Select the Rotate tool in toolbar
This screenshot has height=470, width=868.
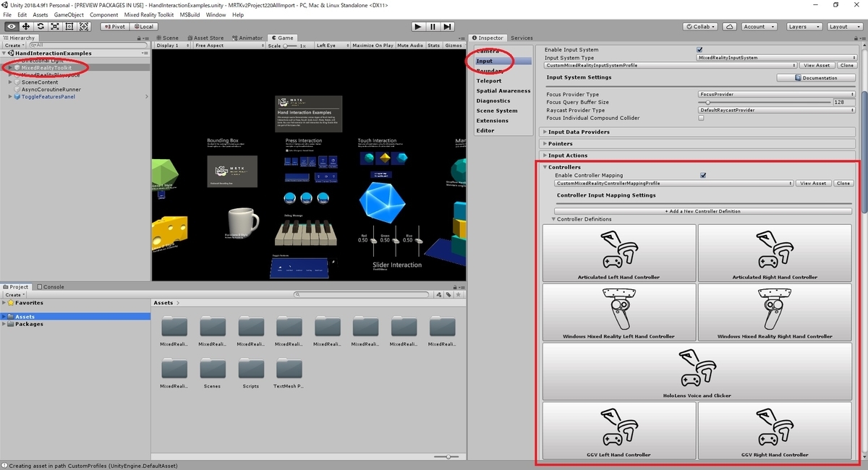pyautogui.click(x=41, y=27)
